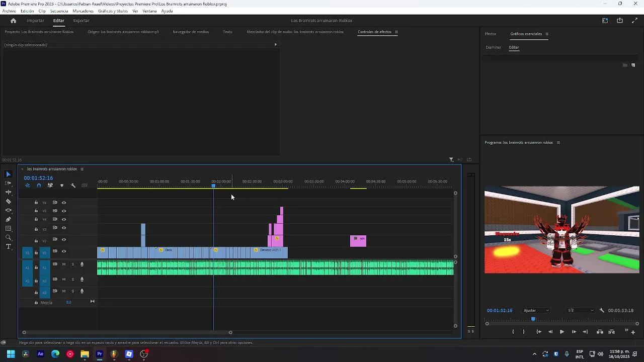Viewport: 644px width, 362px height.
Task: Select the Ripple Edit tool
Action: tap(8, 192)
